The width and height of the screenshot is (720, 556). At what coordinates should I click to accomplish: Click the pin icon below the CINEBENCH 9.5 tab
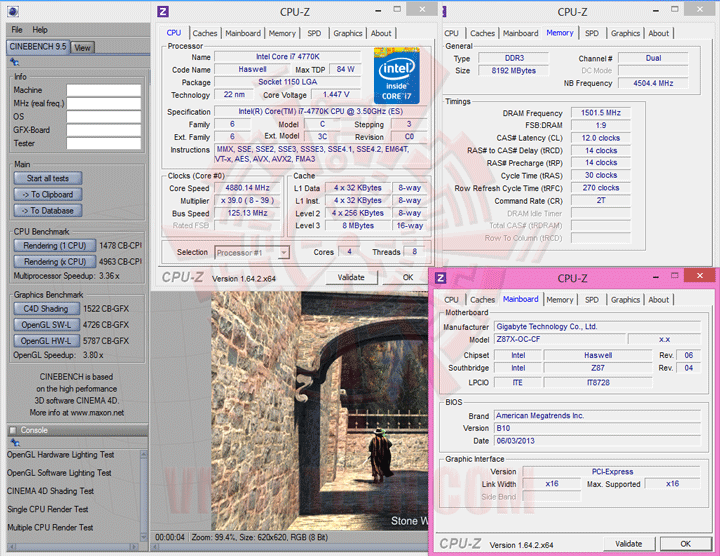tap(15, 62)
